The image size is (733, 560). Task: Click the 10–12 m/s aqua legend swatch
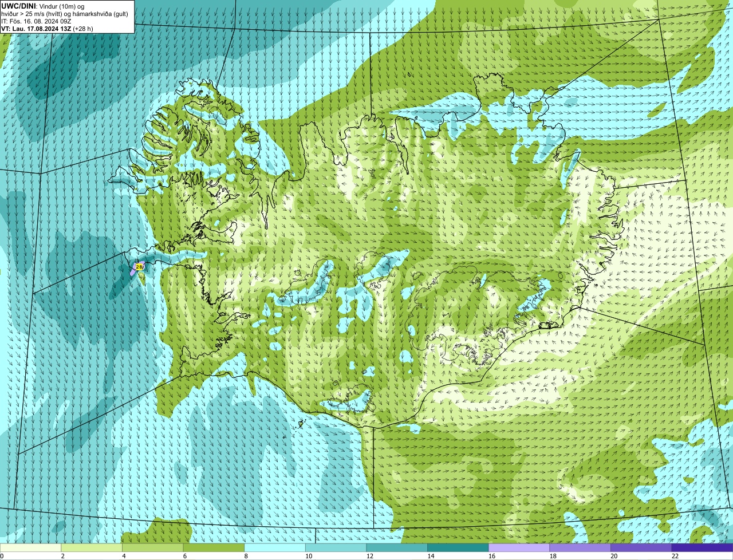tap(336, 547)
